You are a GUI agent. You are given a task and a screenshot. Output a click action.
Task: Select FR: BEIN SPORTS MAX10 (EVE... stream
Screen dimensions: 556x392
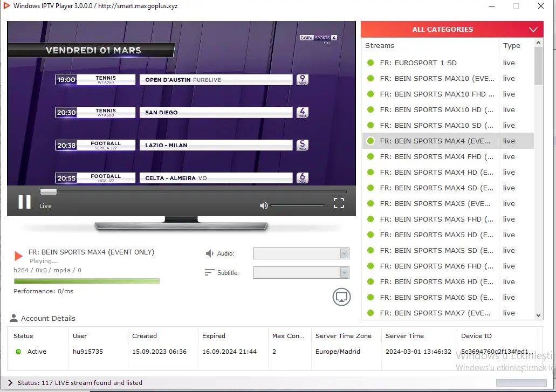[x=448, y=78]
